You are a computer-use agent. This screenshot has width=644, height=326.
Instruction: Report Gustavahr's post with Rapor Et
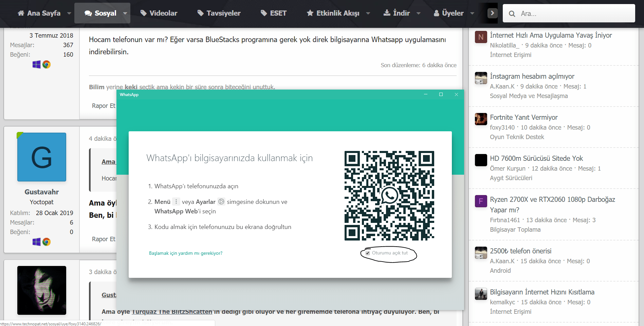click(104, 239)
